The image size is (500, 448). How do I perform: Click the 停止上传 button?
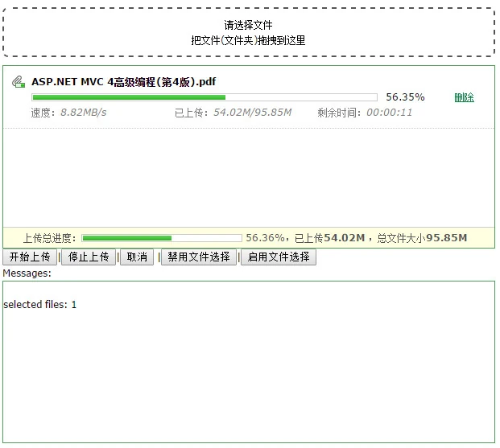[x=89, y=257]
